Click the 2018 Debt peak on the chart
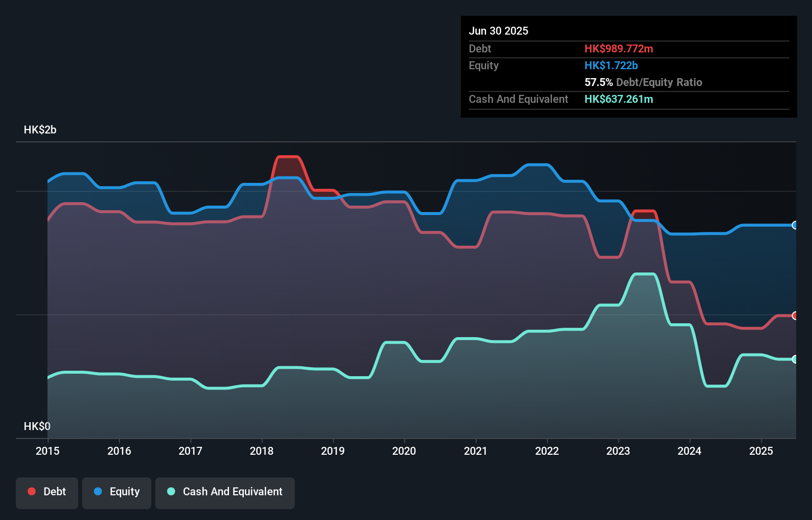812x520 pixels. coord(288,158)
